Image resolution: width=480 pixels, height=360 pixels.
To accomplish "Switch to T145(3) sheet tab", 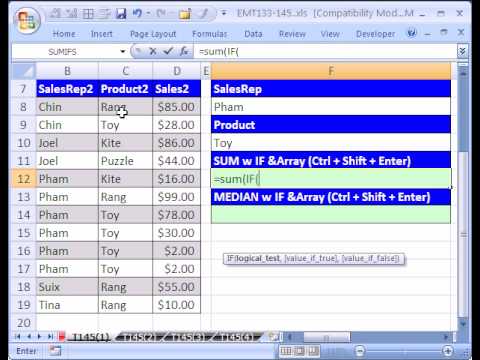I will pyautogui.click(x=188, y=337).
